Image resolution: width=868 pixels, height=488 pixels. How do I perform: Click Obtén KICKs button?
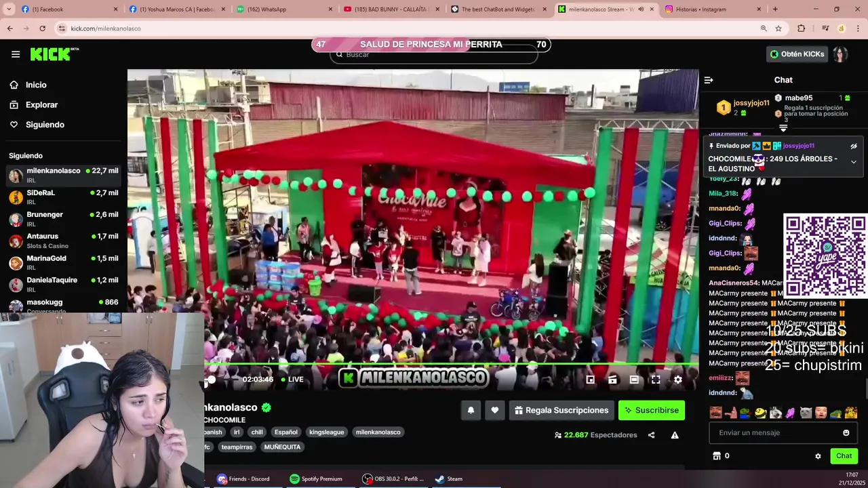point(797,54)
